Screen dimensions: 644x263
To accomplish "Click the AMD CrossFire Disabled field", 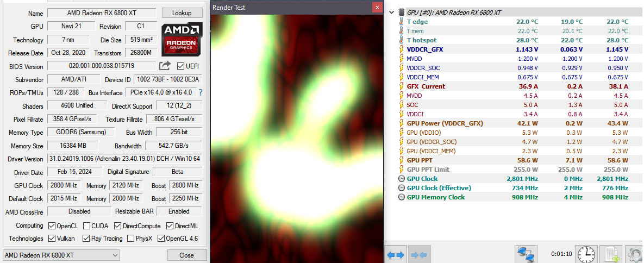I will [79, 211].
